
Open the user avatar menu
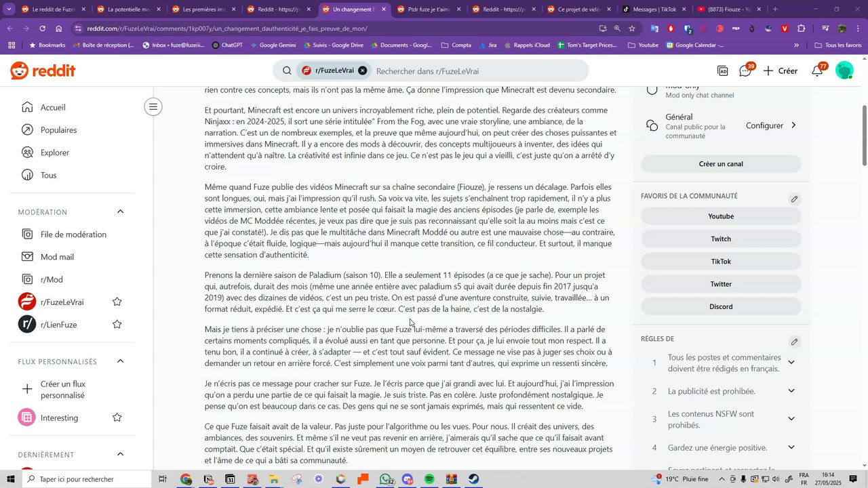tap(844, 70)
